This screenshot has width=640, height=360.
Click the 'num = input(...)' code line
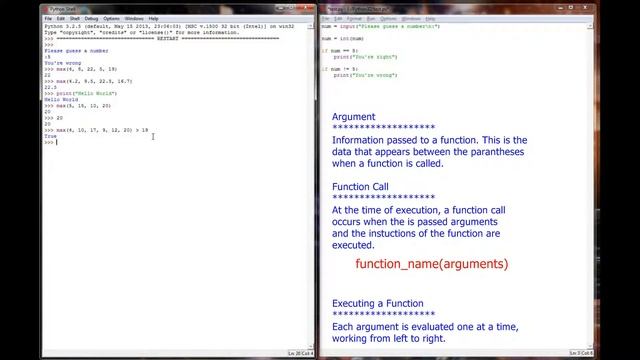pyautogui.click(x=380, y=27)
